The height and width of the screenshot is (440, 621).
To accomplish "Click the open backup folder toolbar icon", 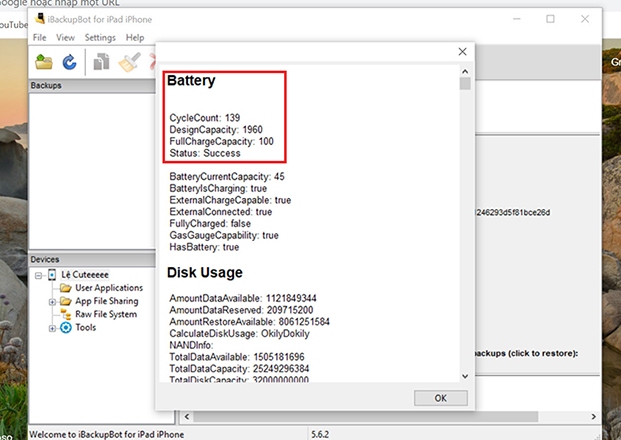I will tap(43, 62).
